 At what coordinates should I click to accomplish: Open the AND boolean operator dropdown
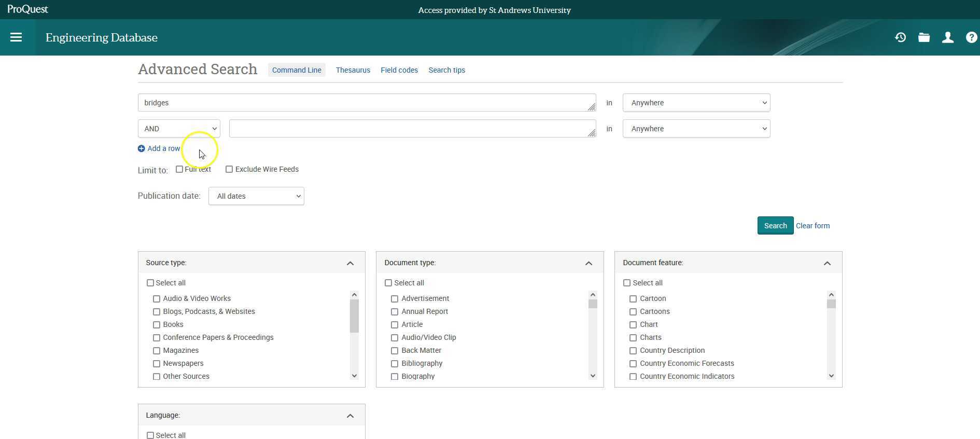click(x=179, y=129)
